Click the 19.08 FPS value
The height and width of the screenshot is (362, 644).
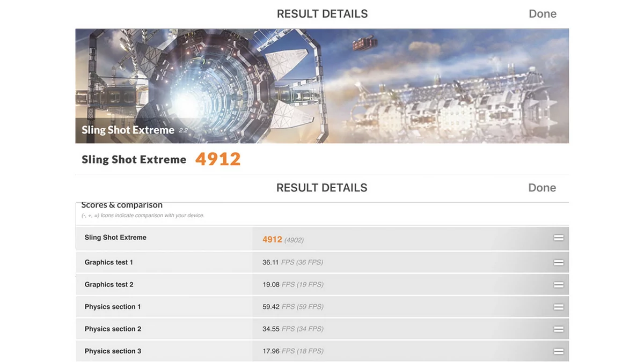point(292,285)
